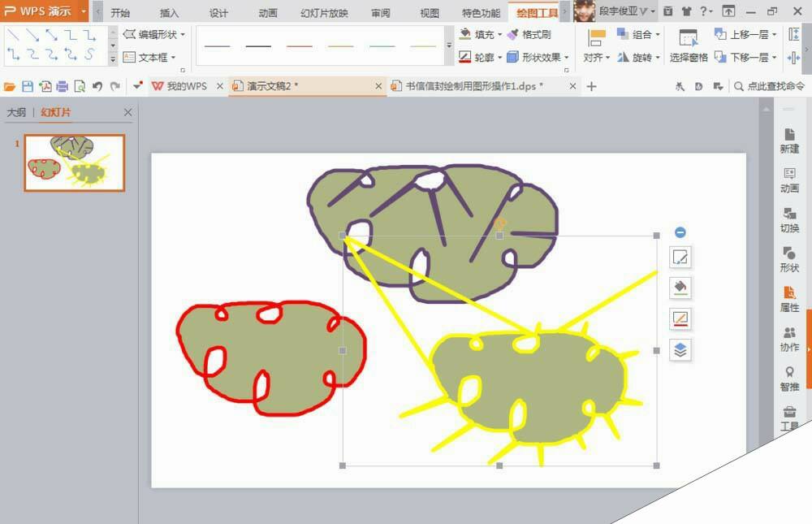Switch to 书信信封绘制用图形操作1.dps document tab
The image size is (812, 524).
pyautogui.click(x=475, y=86)
